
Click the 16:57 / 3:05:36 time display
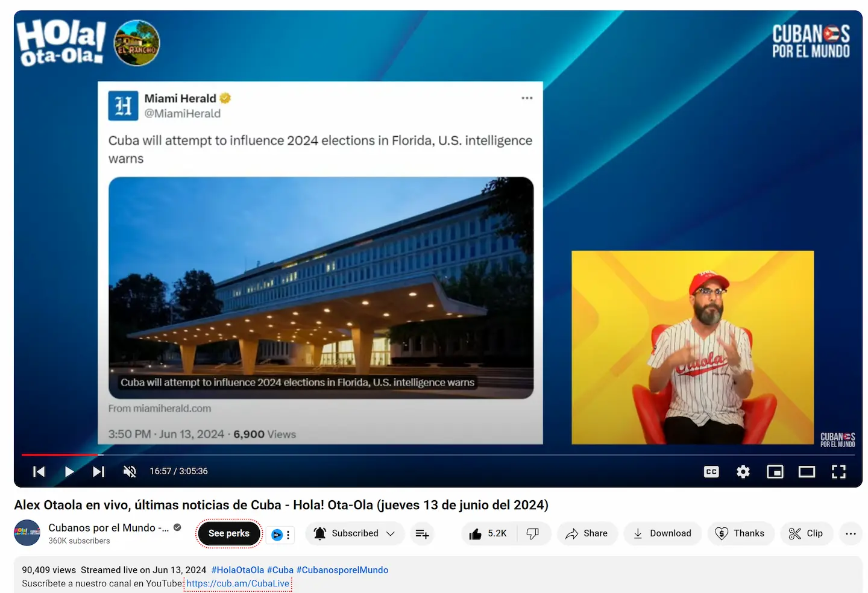coord(178,471)
